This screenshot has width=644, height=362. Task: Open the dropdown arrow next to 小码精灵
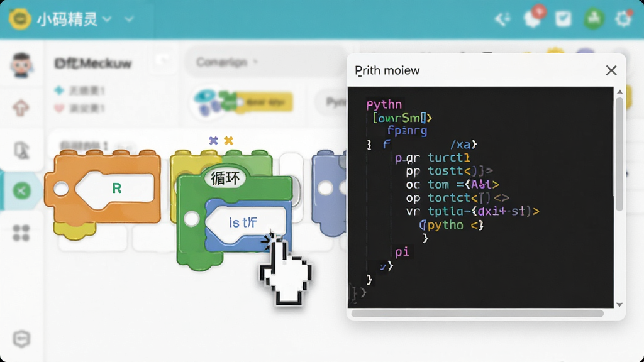click(x=107, y=19)
